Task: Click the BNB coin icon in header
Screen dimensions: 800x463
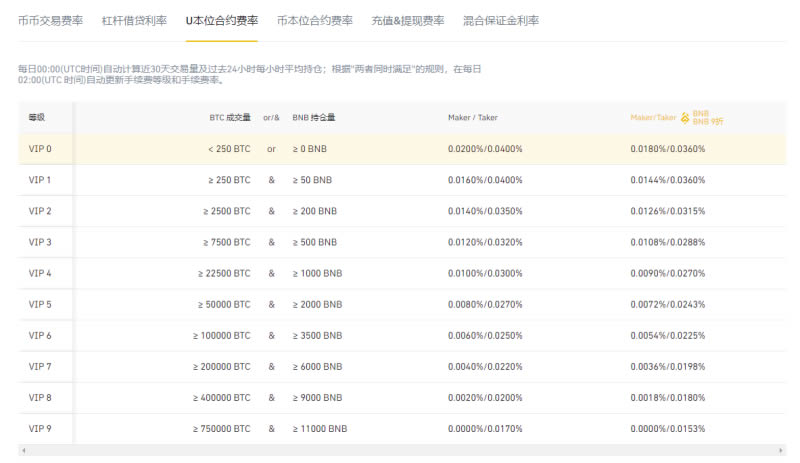Action: (685, 117)
